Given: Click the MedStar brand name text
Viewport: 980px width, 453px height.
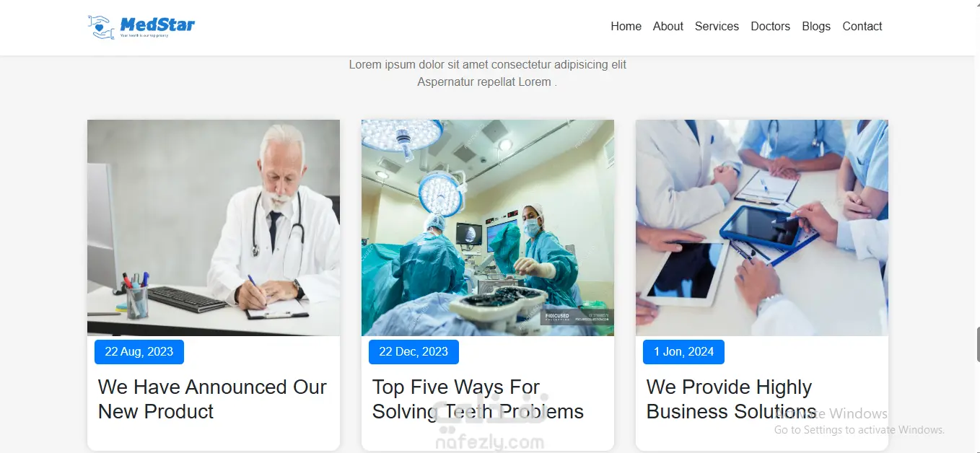Looking at the screenshot, I should point(157,25).
